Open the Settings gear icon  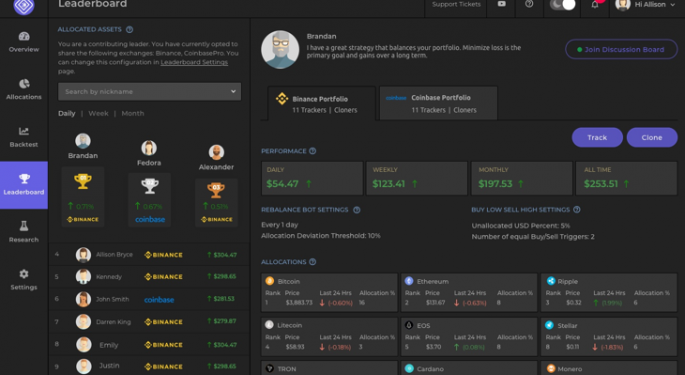pos(24,274)
